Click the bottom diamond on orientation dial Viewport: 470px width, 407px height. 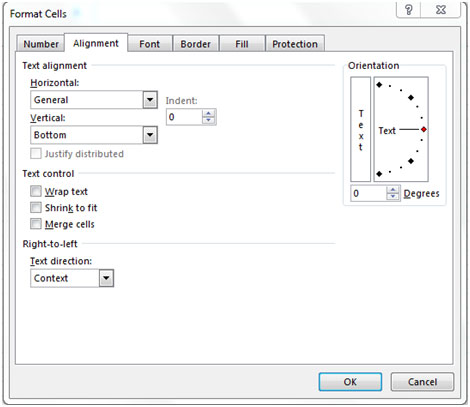(x=379, y=174)
